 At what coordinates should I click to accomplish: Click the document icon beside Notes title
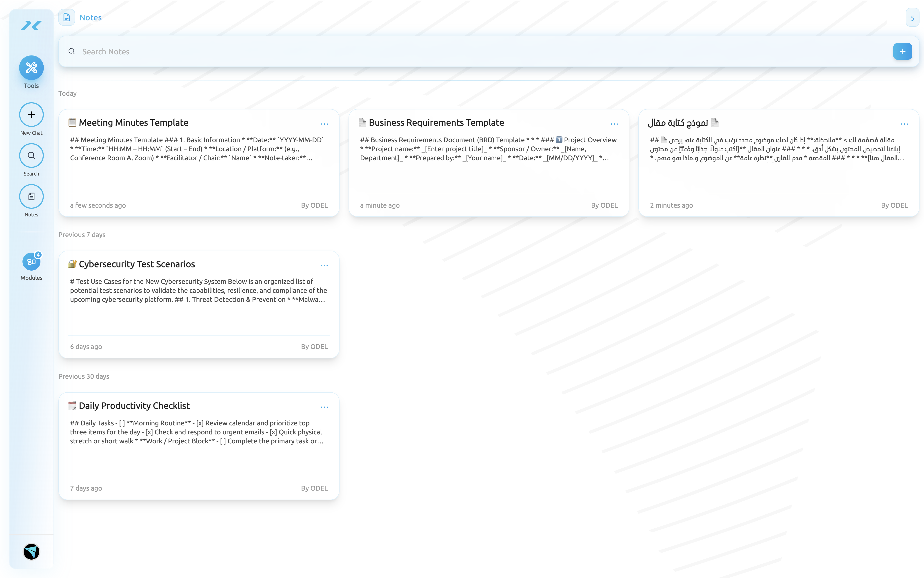point(67,18)
